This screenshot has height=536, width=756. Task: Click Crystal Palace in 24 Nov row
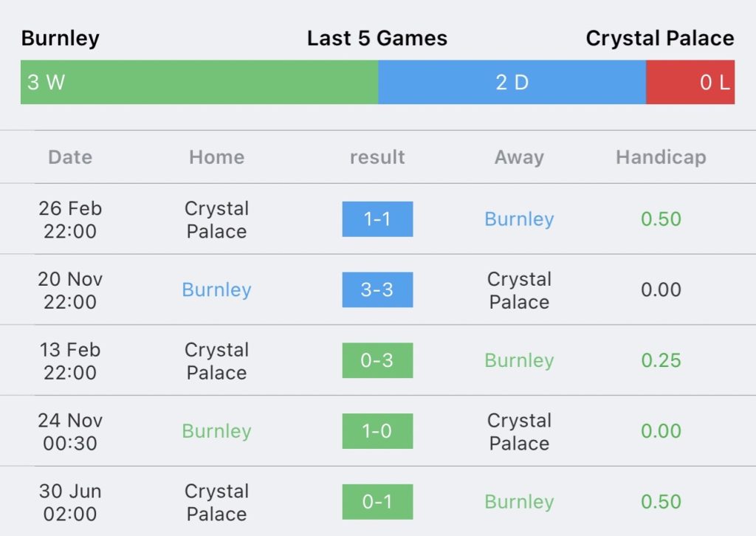[519, 431]
